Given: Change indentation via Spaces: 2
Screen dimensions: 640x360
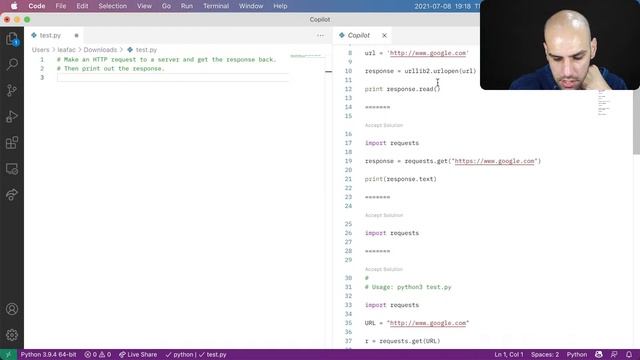Looking at the screenshot, I should coord(544,355).
